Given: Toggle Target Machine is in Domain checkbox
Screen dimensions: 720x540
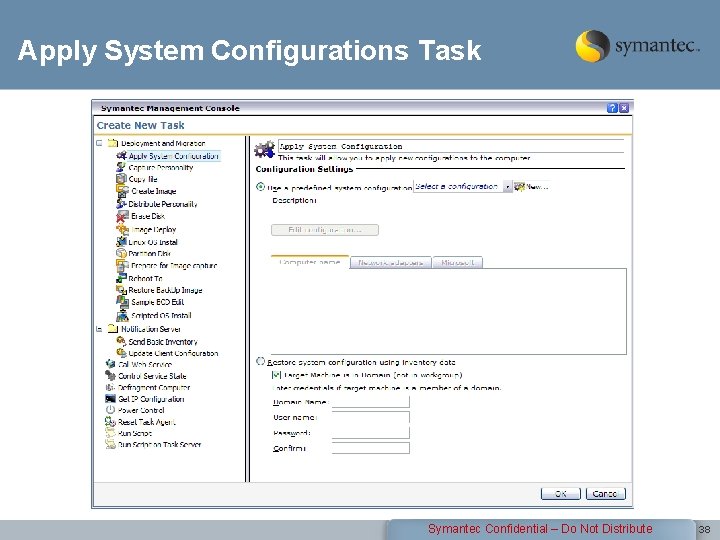Looking at the screenshot, I should tap(276, 375).
